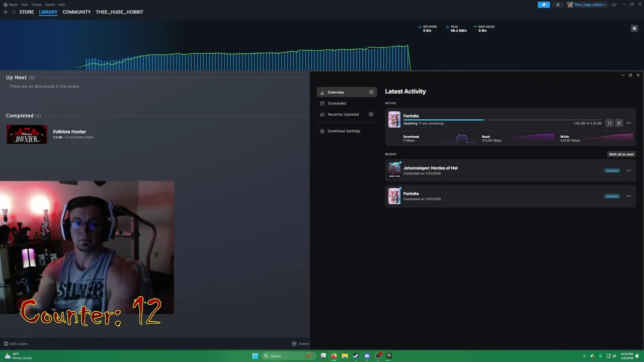
Task: Open Thee_Huge_Hobbit account dropdown
Action: pos(587,5)
